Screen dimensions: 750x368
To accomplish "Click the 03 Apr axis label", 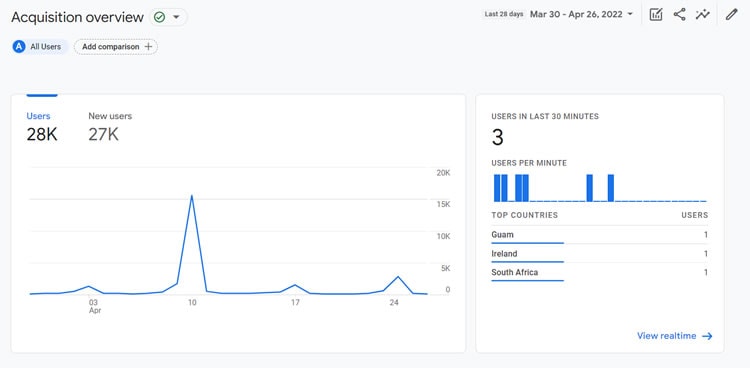I will coord(94,306).
